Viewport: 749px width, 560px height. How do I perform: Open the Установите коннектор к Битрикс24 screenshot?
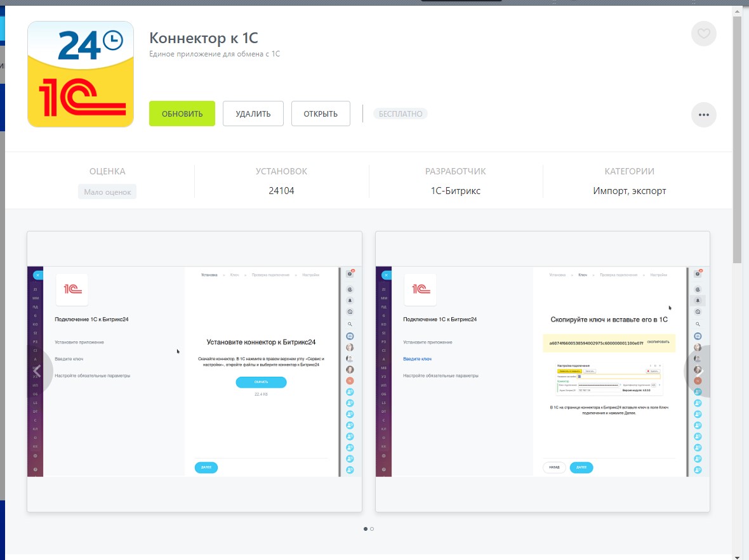(x=194, y=372)
